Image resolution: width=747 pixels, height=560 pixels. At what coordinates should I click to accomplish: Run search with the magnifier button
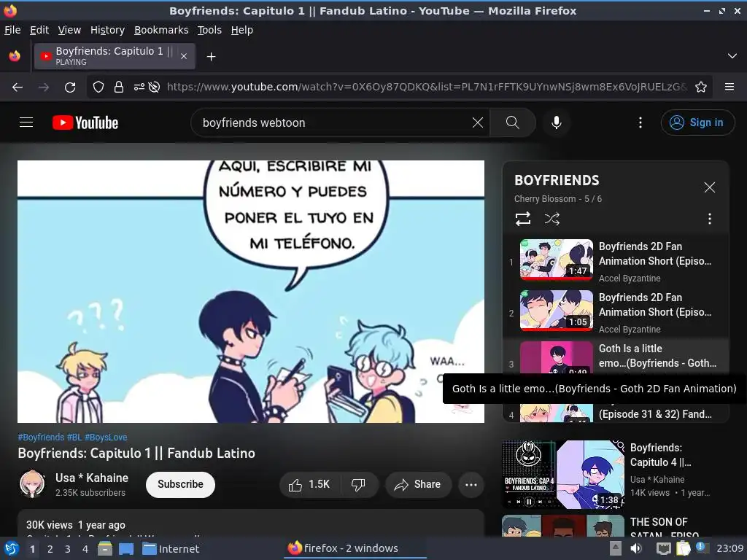[x=513, y=122]
